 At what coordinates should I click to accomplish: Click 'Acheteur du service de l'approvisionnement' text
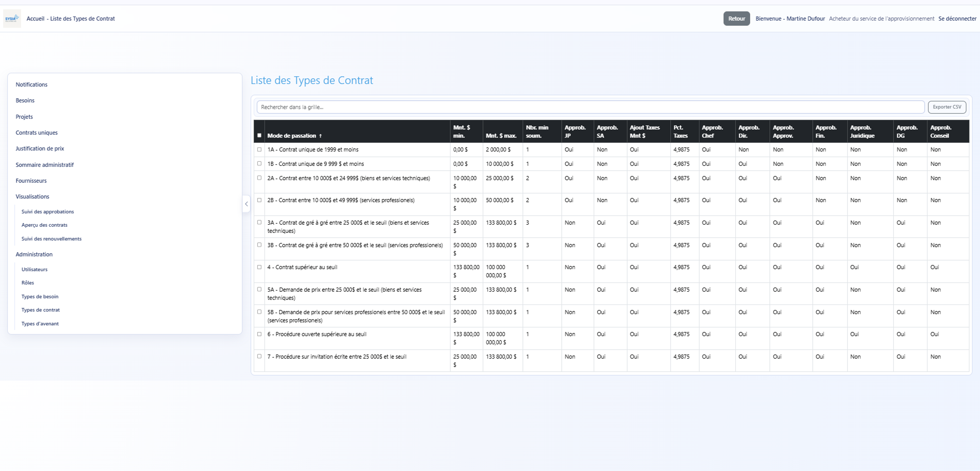[881, 19]
